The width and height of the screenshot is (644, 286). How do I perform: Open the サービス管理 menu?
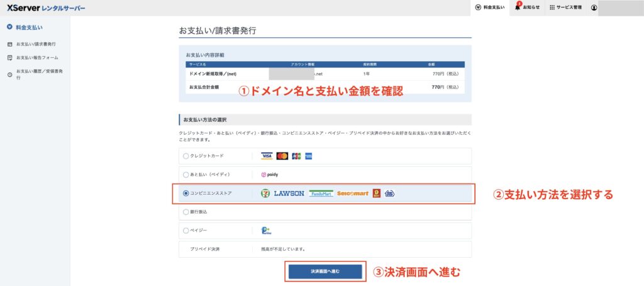coord(565,8)
